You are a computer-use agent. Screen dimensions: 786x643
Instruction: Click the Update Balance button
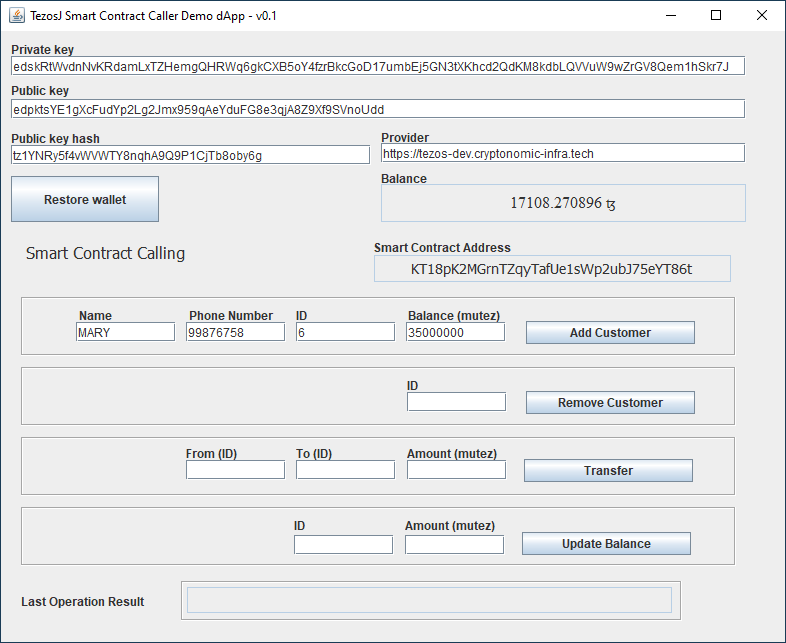tap(606, 544)
